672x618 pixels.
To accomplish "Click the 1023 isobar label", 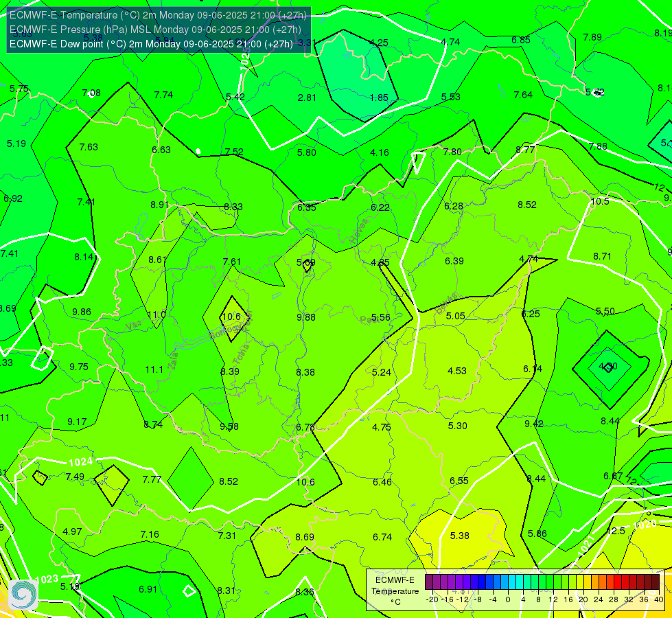I will pos(47,580).
